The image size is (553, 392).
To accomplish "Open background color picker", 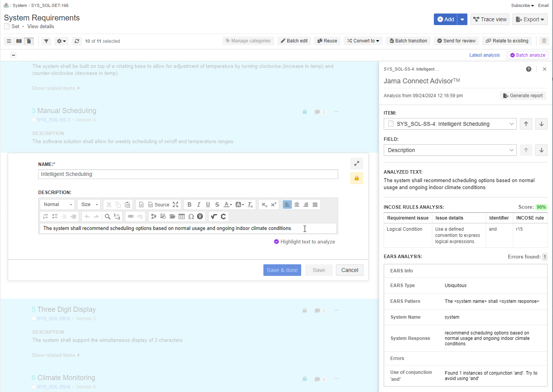I will 239,204.
